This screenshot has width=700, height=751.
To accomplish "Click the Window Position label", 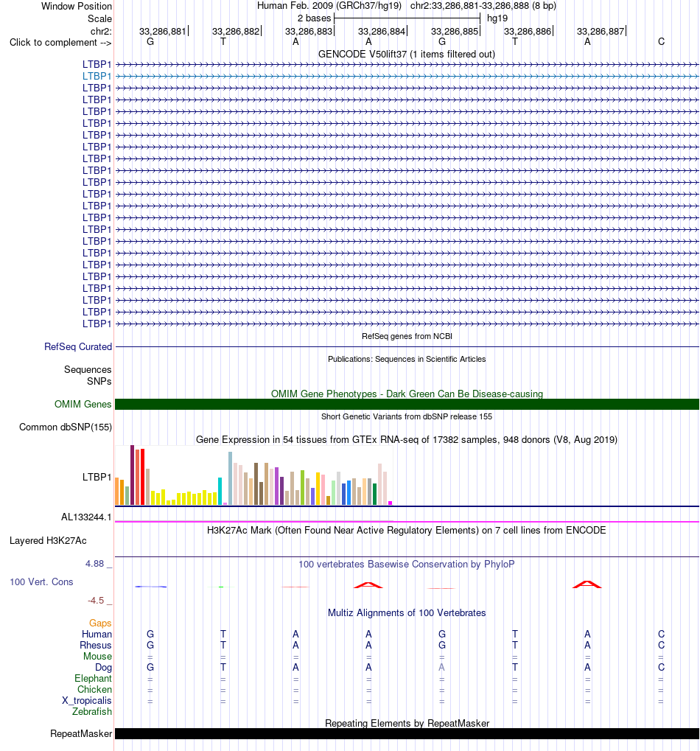I will (77, 6).
